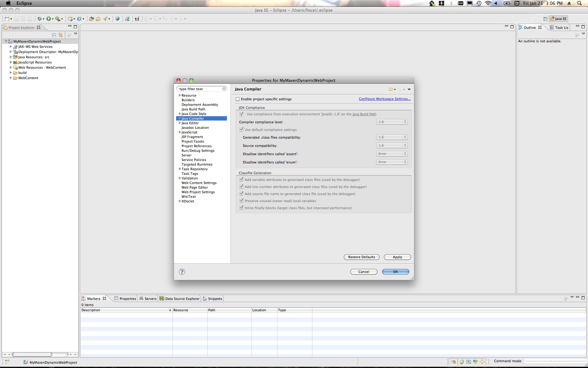Toggle Use default compliance settings checkbox
The width and height of the screenshot is (588, 368).
[241, 130]
